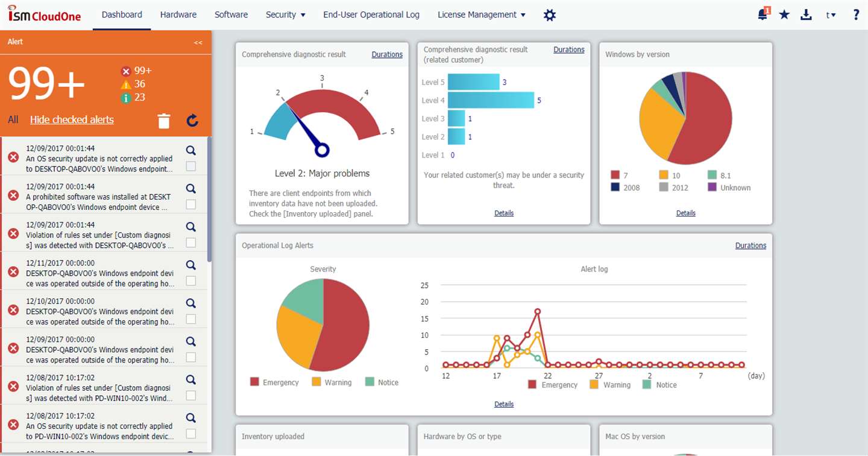Open End-User Operational Log tab

coord(371,14)
